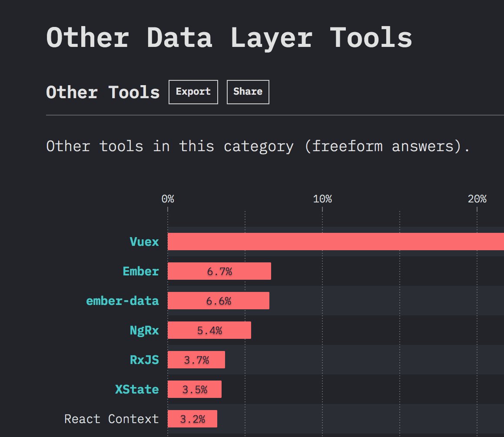The height and width of the screenshot is (437, 504).
Task: Click the NgRx bar showing 5.4%
Action: (x=209, y=330)
